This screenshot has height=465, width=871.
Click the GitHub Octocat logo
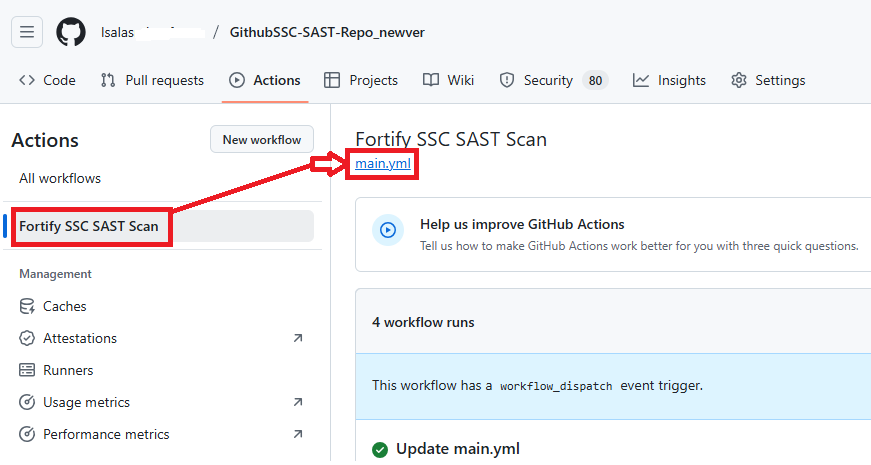point(71,32)
